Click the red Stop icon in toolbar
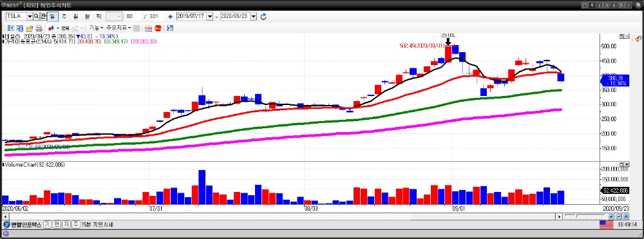644x239 pixels. coord(158,28)
